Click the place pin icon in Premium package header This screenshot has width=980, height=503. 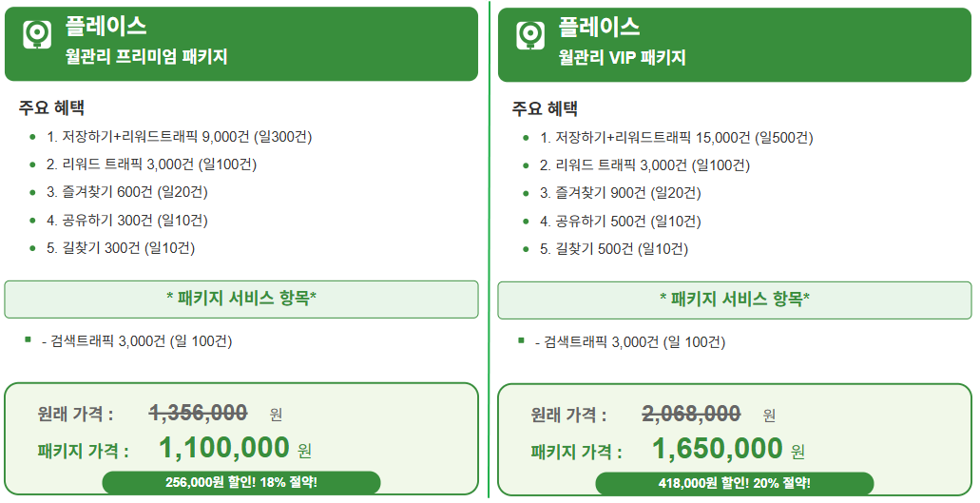pyautogui.click(x=37, y=34)
